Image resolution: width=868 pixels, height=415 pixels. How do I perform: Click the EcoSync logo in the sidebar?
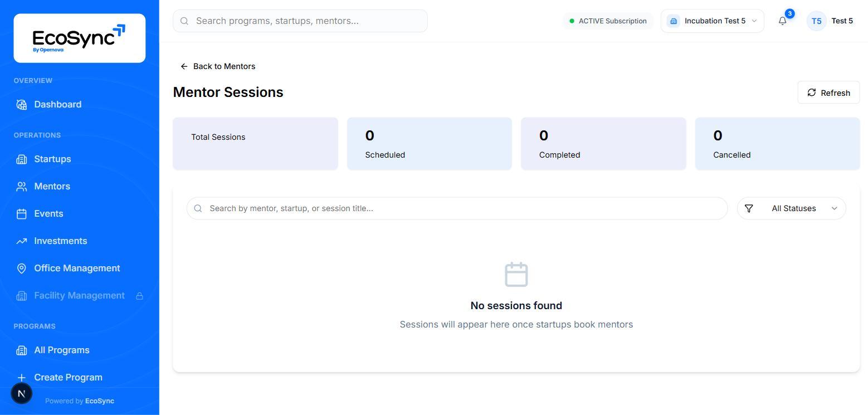pos(79,38)
